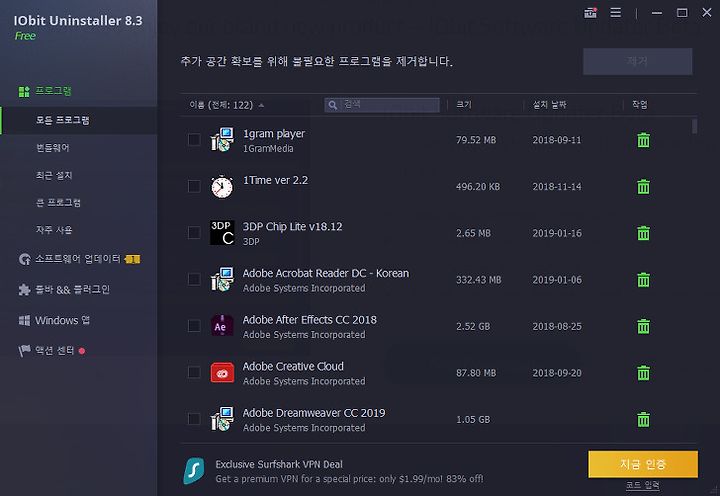Tick Adobe After Effects CC 2018 checkbox
This screenshot has width=720, height=496.
coord(194,326)
